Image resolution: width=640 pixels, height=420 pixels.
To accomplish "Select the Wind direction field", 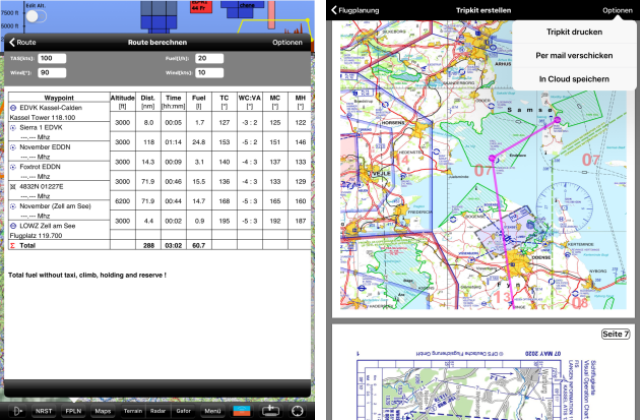I will pyautogui.click(x=53, y=73).
